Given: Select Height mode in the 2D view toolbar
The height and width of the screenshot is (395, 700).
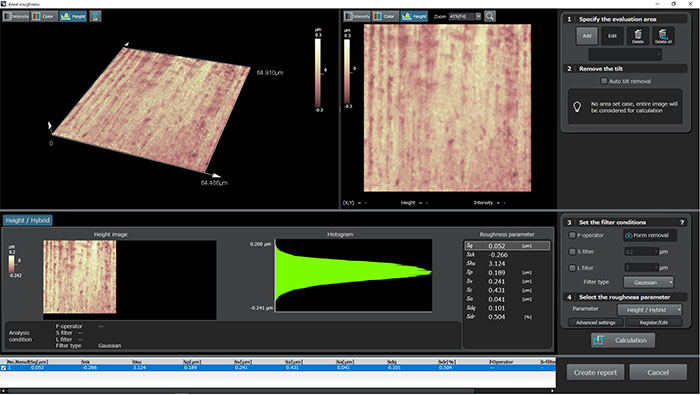Looking at the screenshot, I should [414, 17].
